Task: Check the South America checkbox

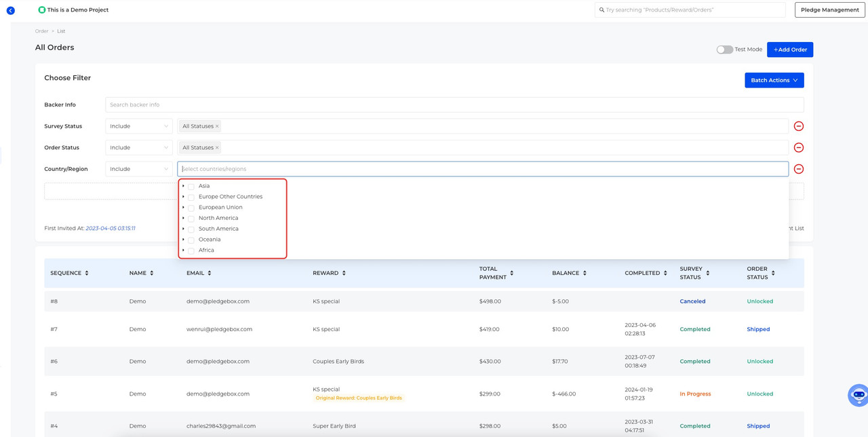Action: (x=191, y=229)
